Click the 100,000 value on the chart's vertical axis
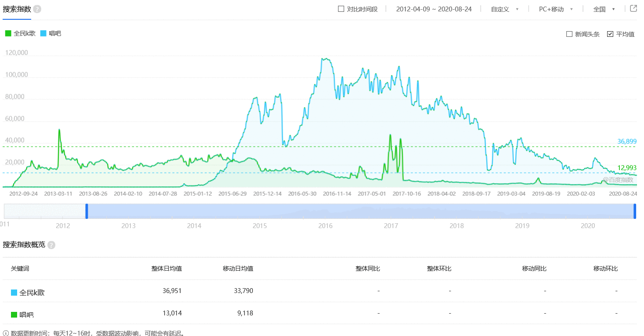 (17, 75)
